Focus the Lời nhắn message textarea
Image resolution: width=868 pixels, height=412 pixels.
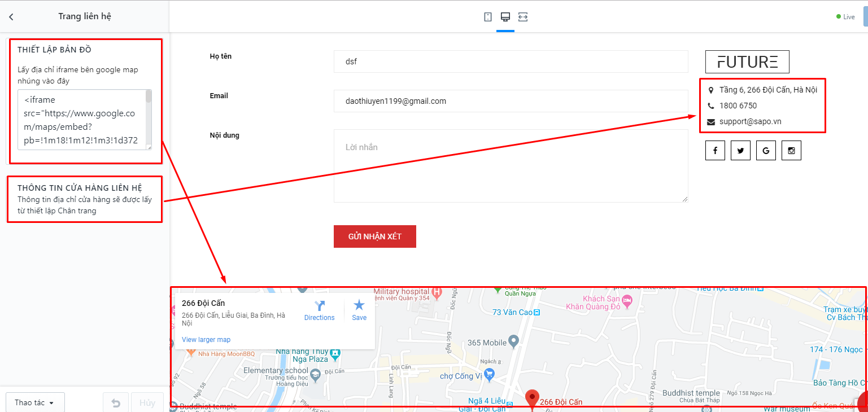click(x=511, y=166)
